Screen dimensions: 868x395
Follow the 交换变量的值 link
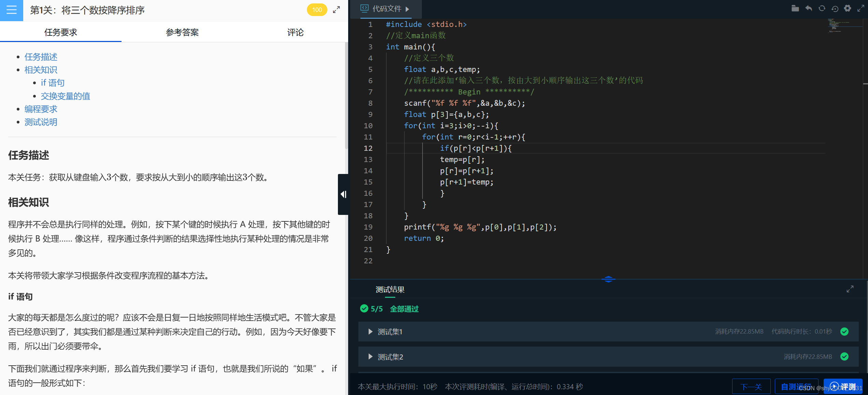(x=65, y=96)
